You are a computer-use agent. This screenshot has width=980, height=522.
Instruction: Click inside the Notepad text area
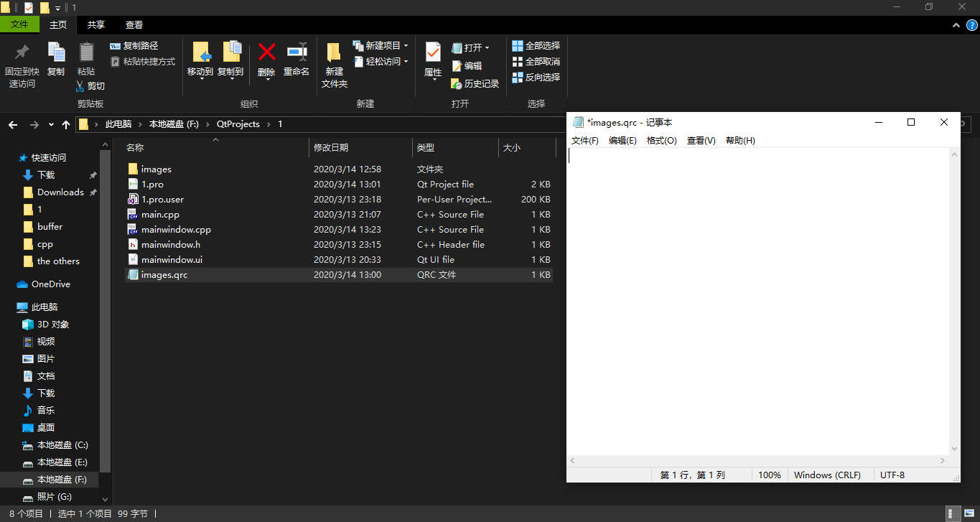pos(758,302)
